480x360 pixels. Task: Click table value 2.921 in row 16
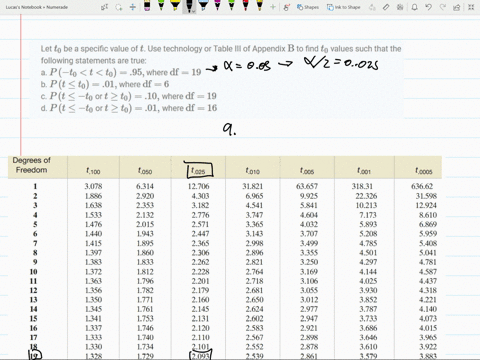(309, 328)
